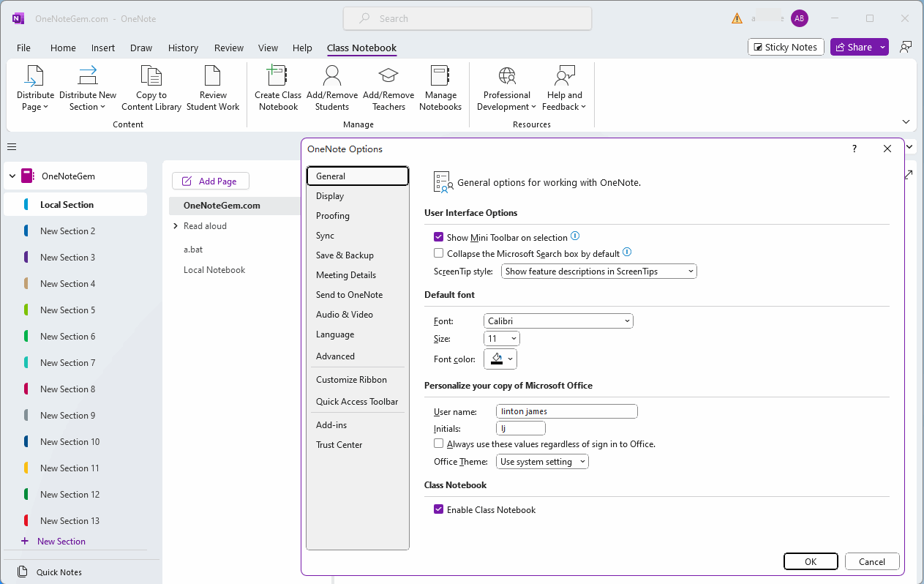Select Display in options category list
This screenshot has height=584, width=924.
click(357, 196)
